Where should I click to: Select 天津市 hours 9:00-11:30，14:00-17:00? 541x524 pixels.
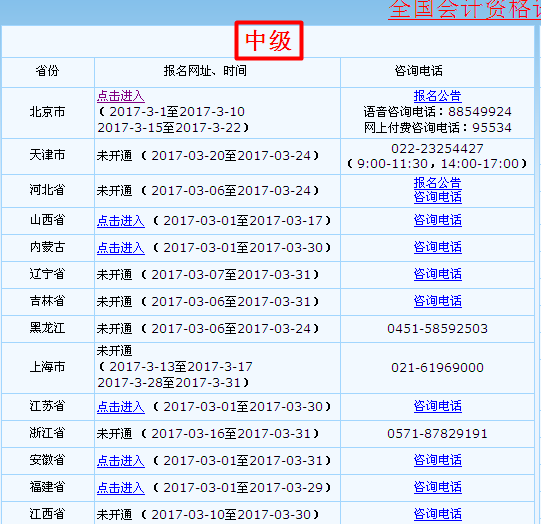click(438, 164)
